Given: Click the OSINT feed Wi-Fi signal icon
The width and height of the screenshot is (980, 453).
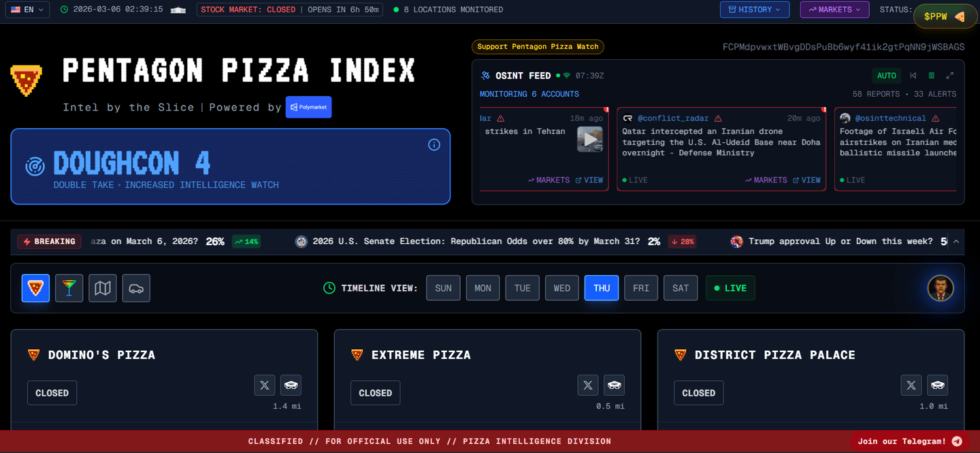Looking at the screenshot, I should point(567,76).
